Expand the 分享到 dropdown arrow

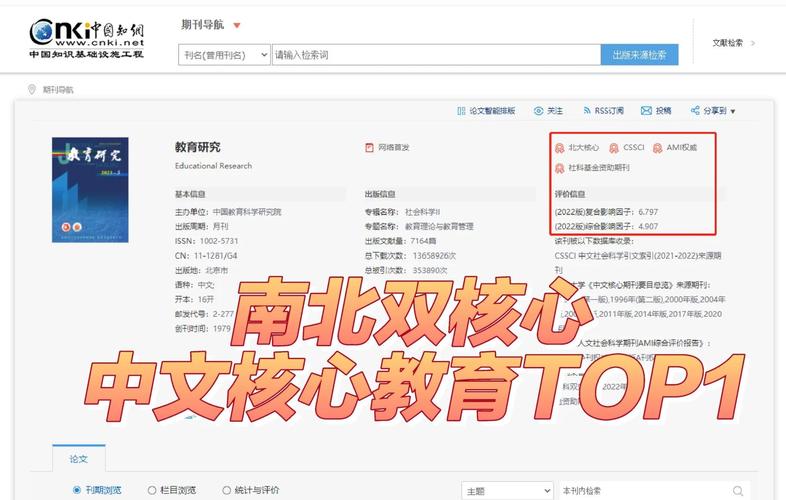[733, 111]
